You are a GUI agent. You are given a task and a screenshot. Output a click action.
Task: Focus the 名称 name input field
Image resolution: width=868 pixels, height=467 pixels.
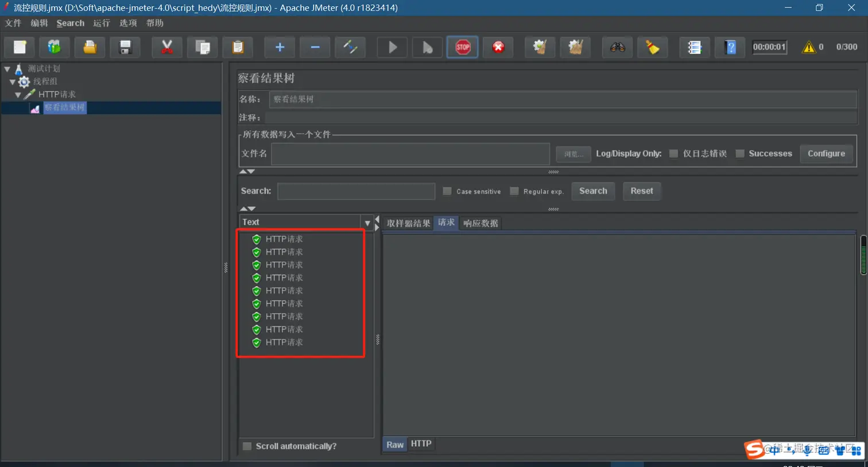pyautogui.click(x=563, y=99)
